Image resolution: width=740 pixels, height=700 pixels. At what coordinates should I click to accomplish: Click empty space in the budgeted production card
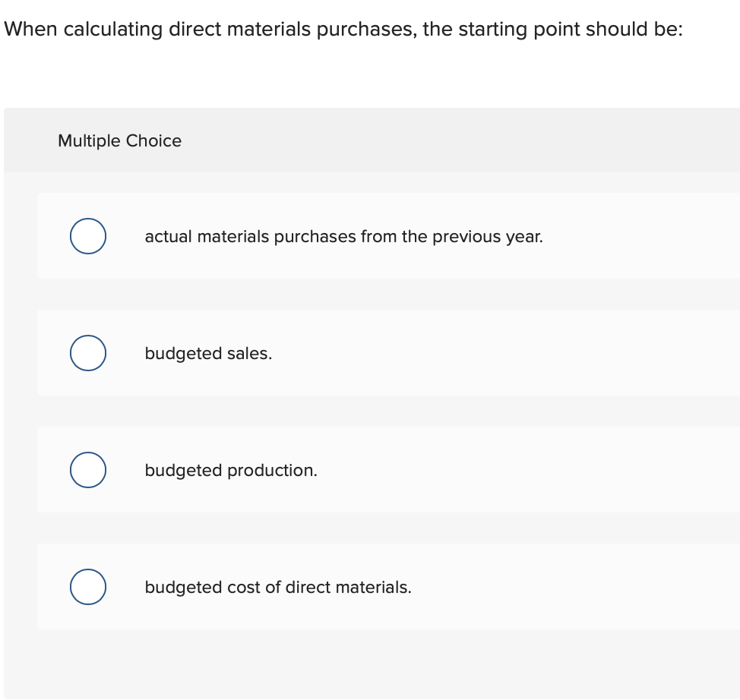coord(519,470)
